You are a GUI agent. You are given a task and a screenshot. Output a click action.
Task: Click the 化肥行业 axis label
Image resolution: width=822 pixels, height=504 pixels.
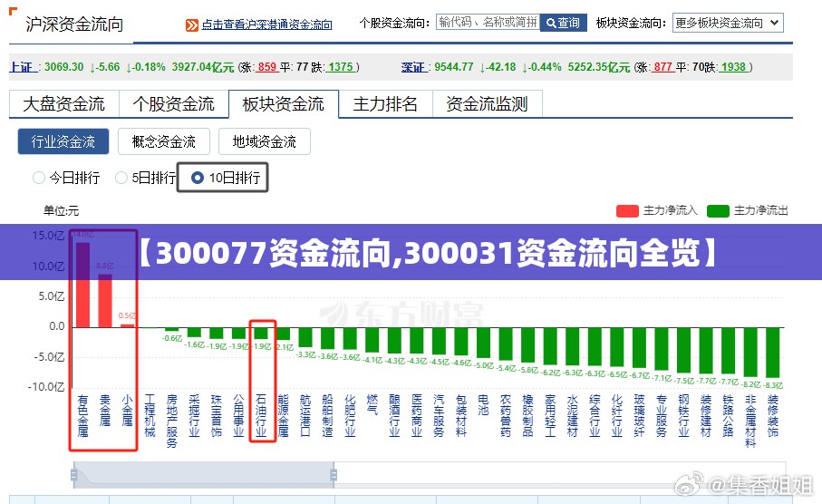coord(350,416)
